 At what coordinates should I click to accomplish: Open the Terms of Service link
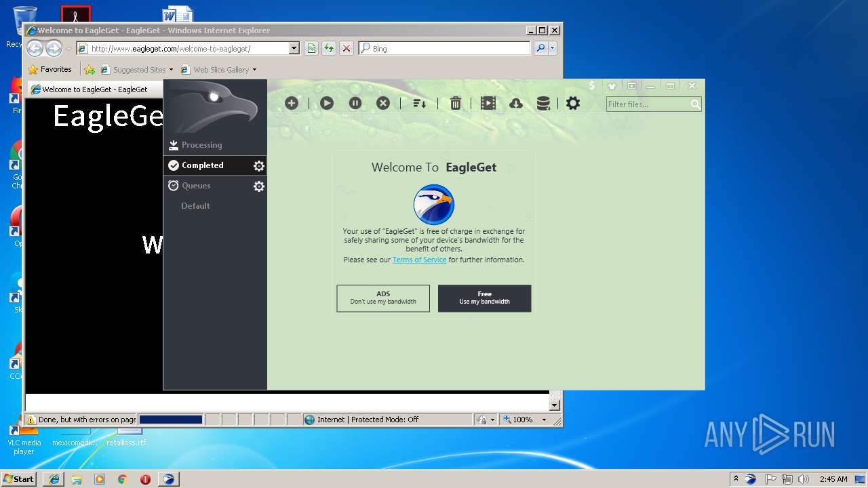[x=419, y=260]
